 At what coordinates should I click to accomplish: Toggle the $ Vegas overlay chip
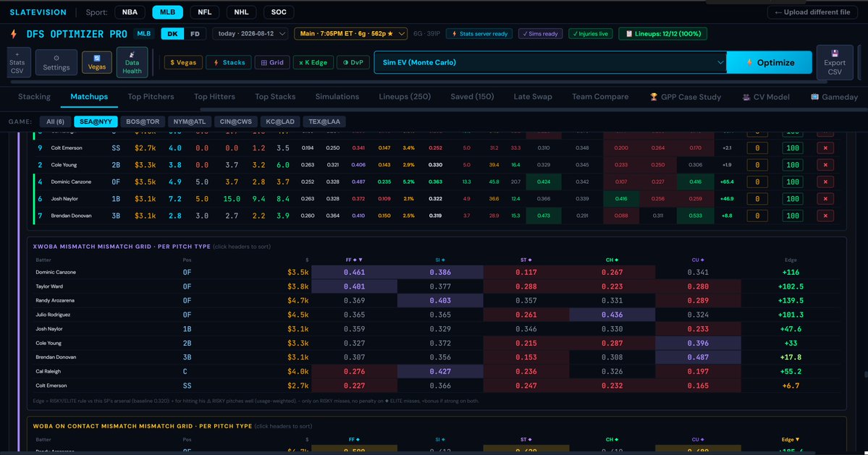[183, 62]
